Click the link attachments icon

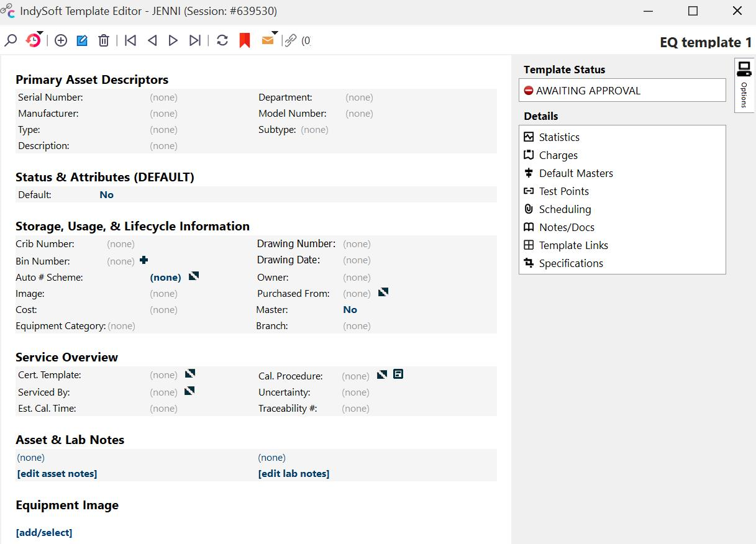tap(291, 40)
